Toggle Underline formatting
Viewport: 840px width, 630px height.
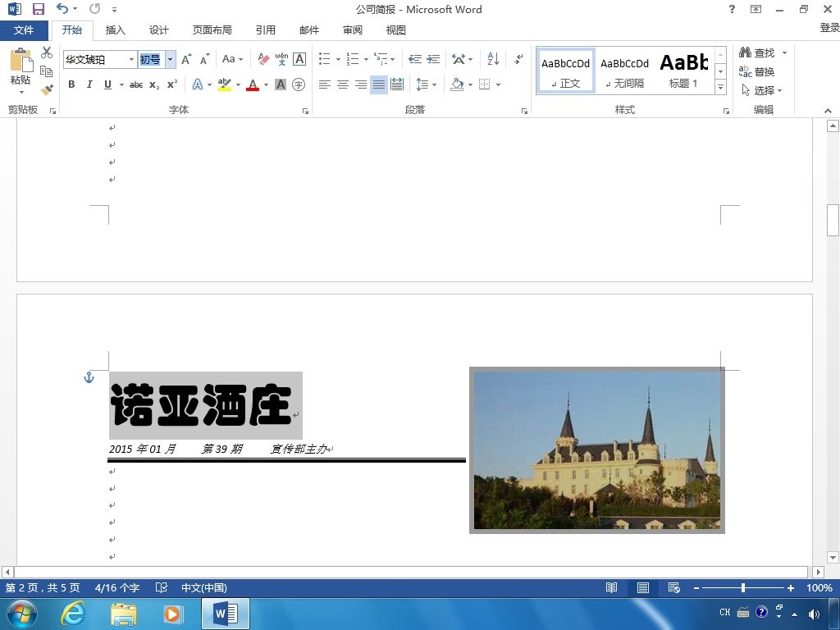107,84
